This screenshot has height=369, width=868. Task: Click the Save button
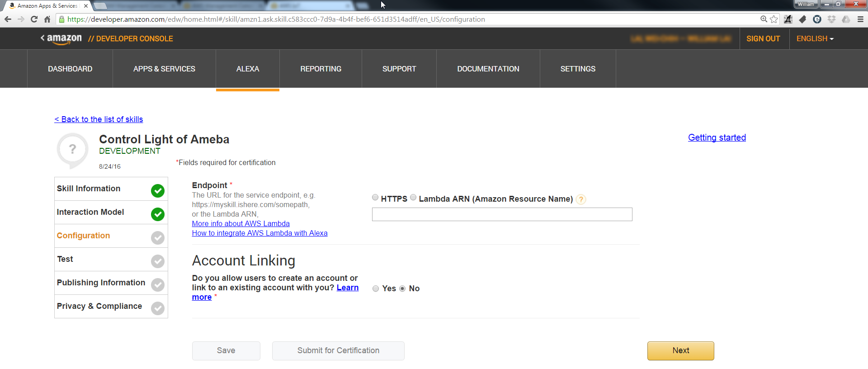tap(226, 351)
